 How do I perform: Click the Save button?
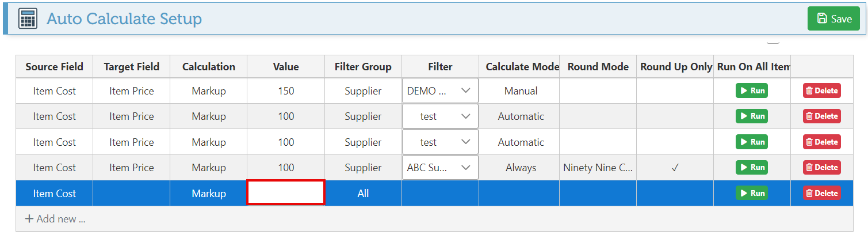(833, 19)
